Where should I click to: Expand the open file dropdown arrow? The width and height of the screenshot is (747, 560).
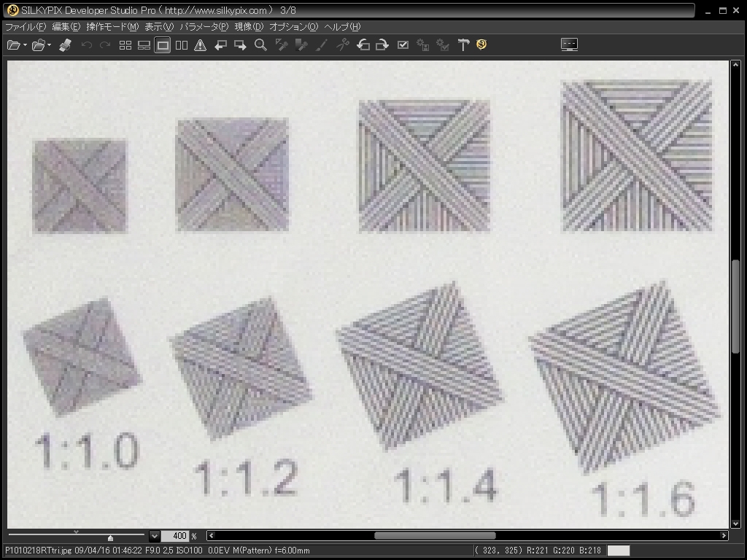click(x=25, y=45)
